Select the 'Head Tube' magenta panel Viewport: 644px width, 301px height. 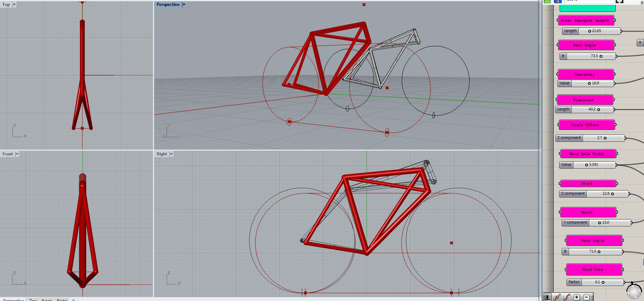594,269
